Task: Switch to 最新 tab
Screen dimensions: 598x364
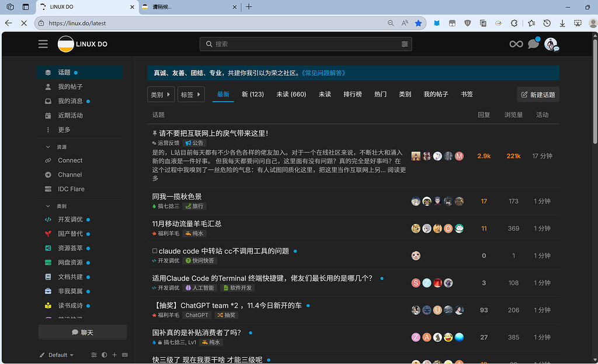Action: (x=223, y=94)
